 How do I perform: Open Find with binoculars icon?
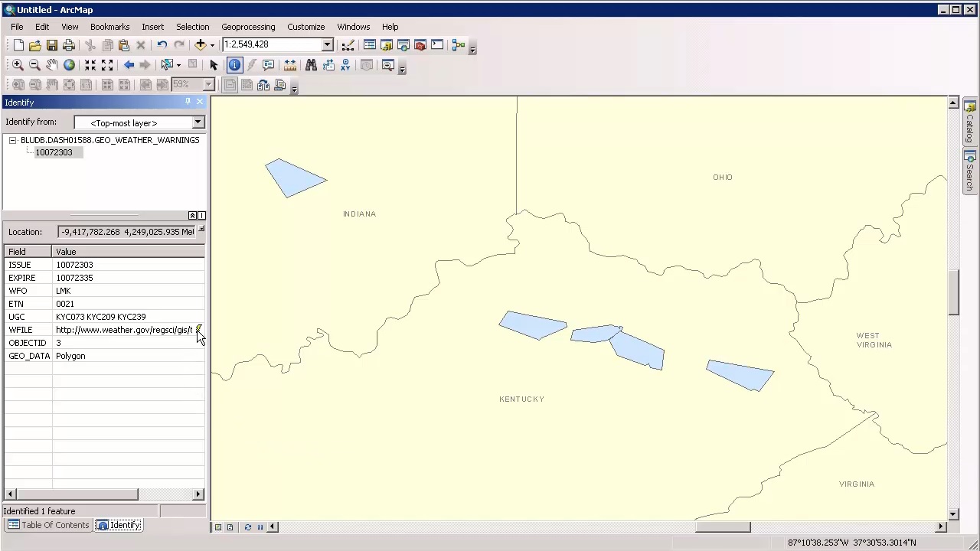312,65
